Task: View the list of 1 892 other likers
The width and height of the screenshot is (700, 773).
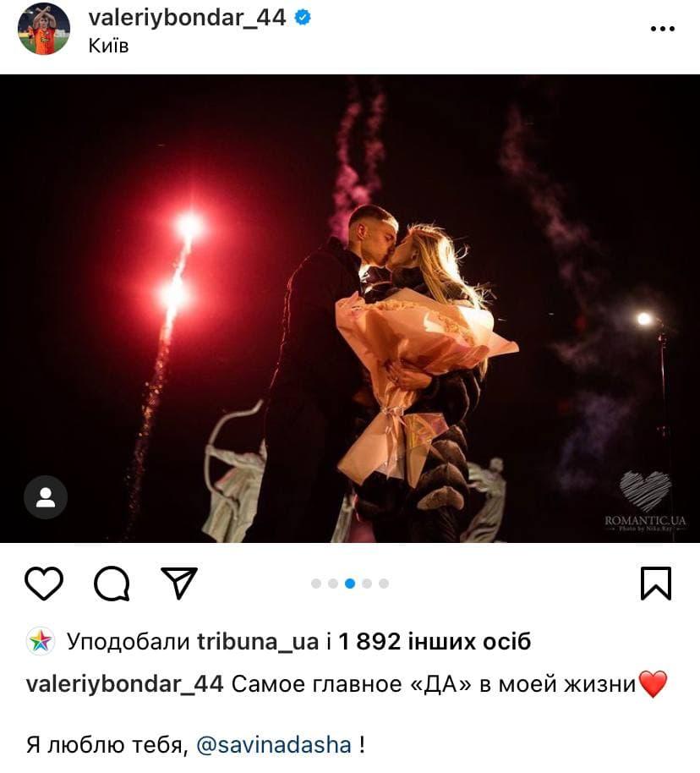Action: click(x=435, y=642)
